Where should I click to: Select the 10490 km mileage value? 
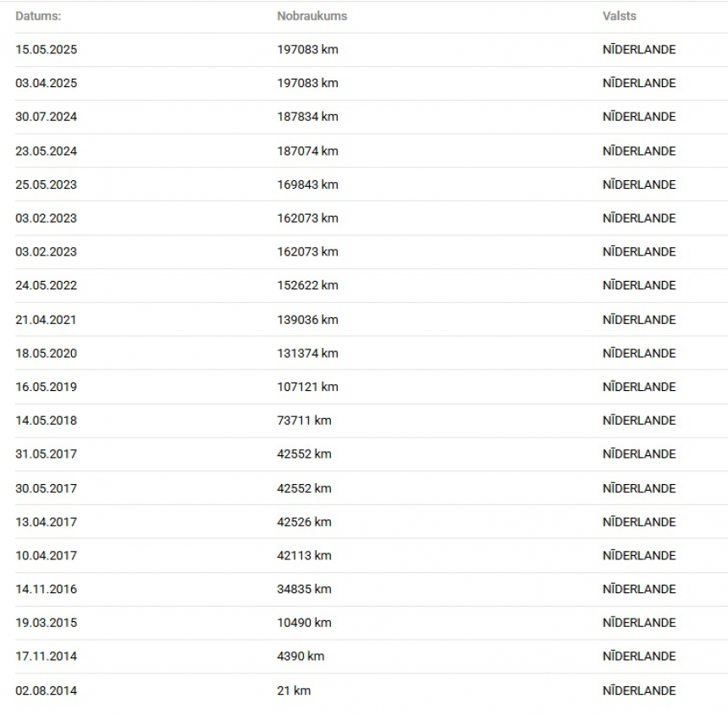point(304,623)
